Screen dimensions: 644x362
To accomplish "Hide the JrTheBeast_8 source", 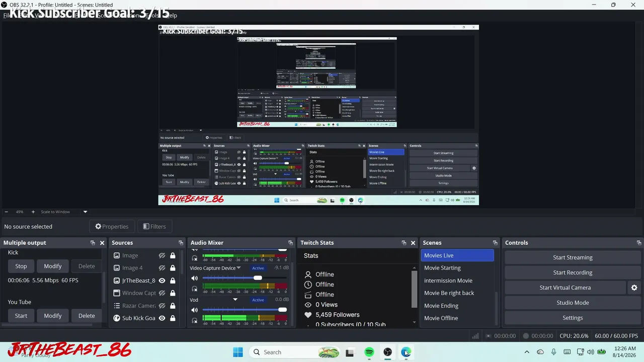I will pos(162,281).
